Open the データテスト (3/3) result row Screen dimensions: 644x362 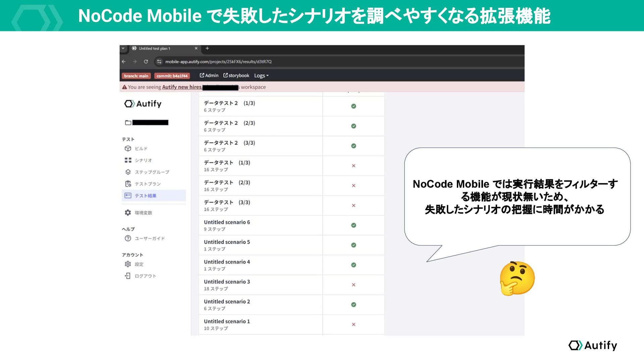click(x=291, y=205)
